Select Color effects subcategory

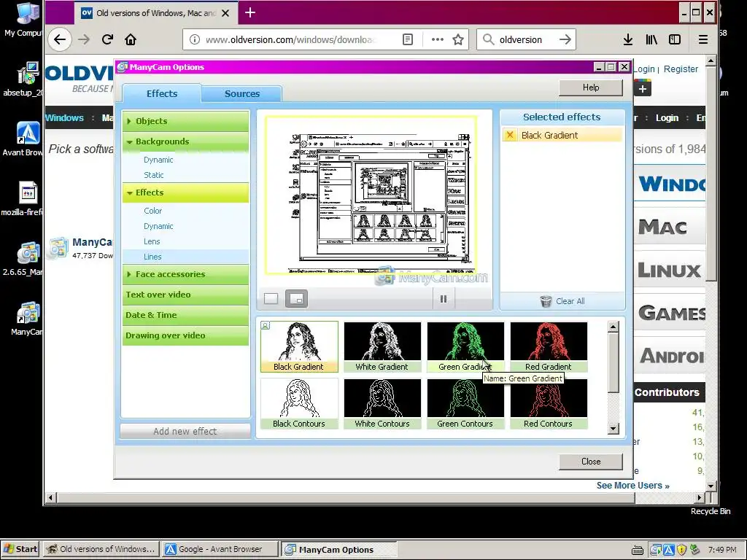(153, 211)
